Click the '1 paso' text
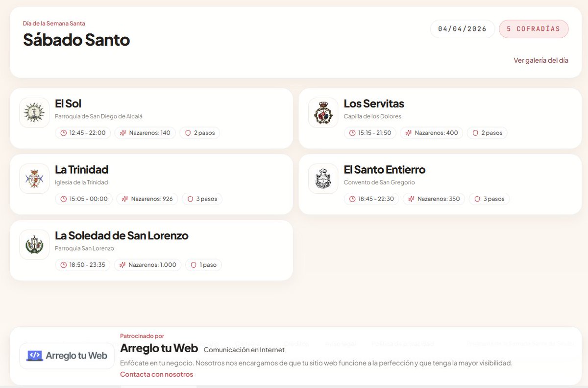 208,265
